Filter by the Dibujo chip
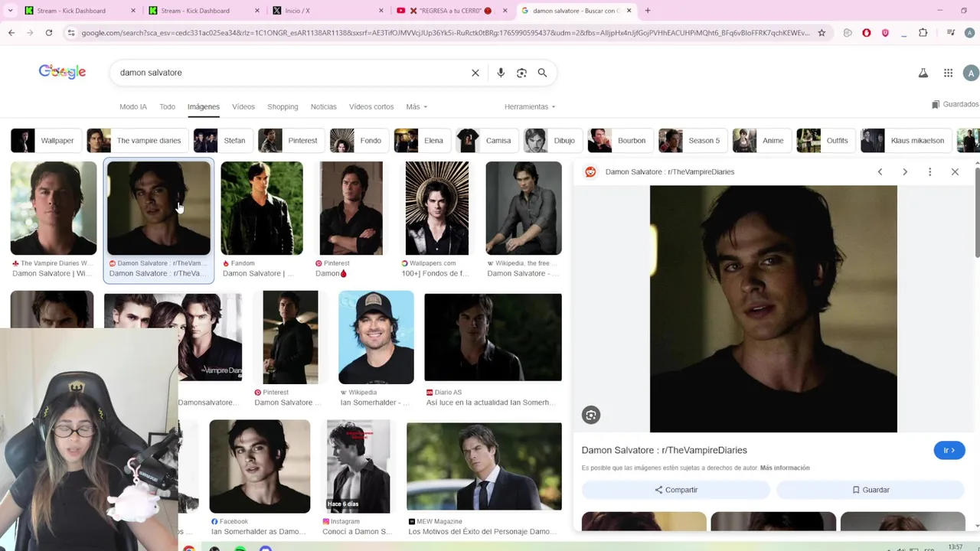Image resolution: width=980 pixels, height=551 pixels. (x=552, y=141)
